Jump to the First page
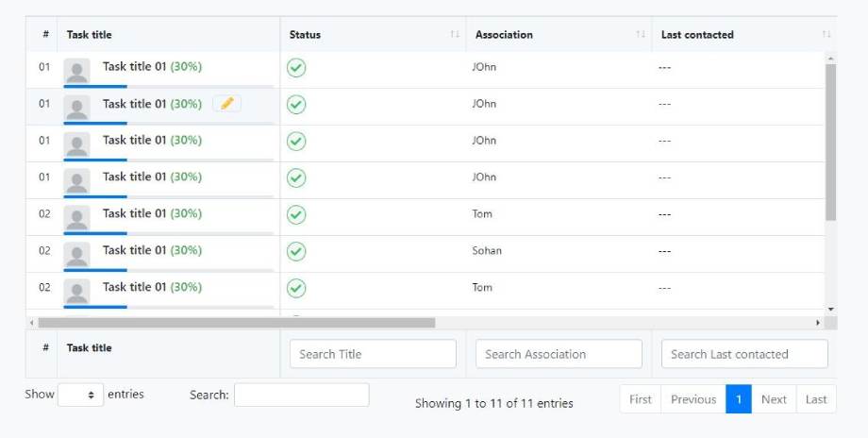 641,399
